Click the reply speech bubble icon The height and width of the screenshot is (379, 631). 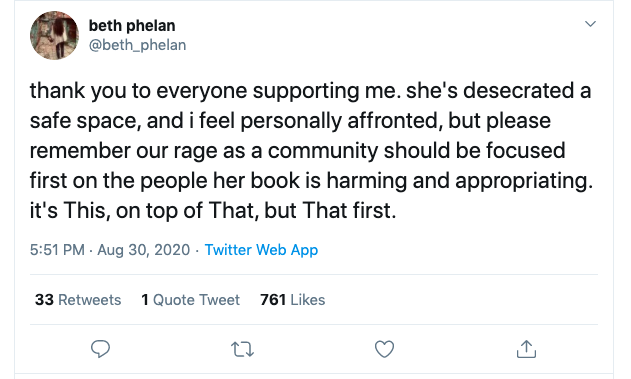point(100,349)
